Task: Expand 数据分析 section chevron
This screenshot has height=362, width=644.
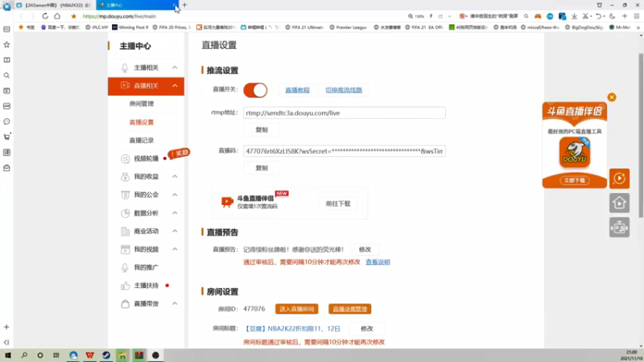Action: (175, 213)
